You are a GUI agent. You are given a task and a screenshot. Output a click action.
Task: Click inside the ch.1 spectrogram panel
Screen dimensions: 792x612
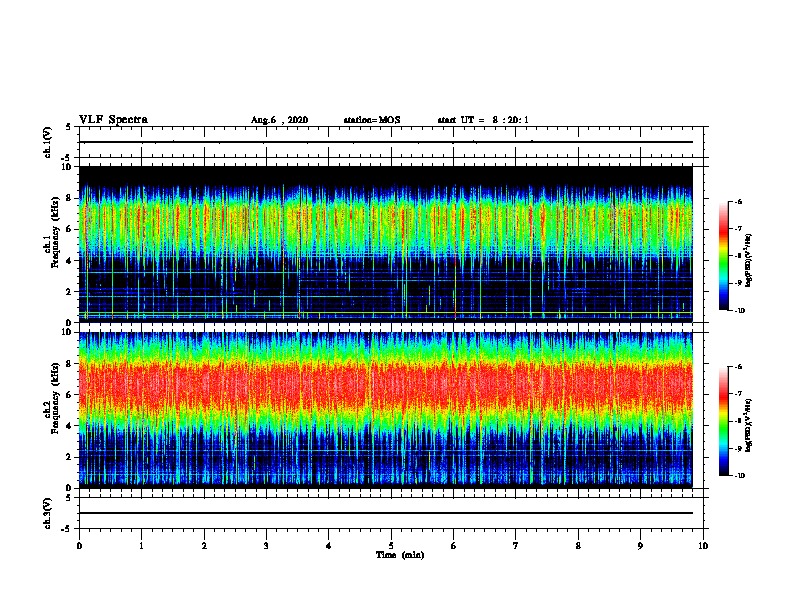(386, 244)
